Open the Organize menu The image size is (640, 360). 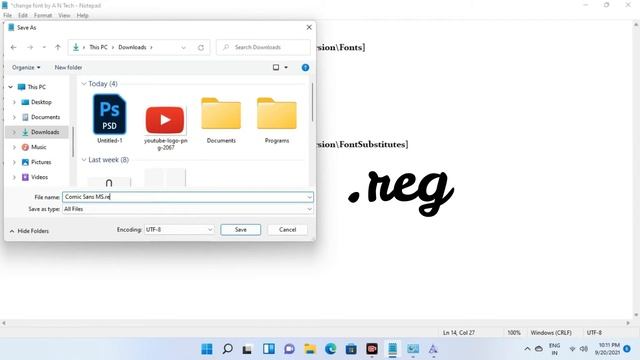26,67
